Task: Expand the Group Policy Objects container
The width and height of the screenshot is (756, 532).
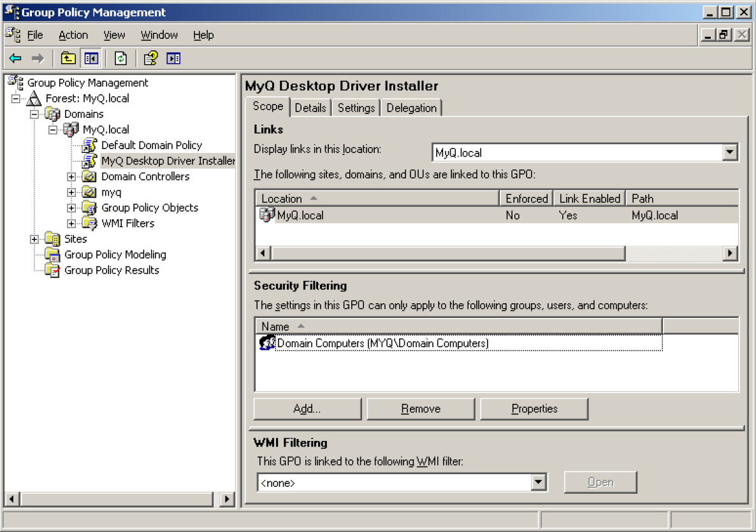Action: tap(73, 207)
